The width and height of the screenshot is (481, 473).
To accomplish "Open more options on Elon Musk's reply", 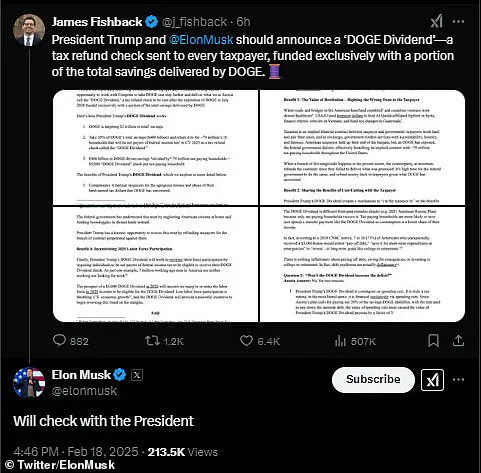I will click(458, 380).
